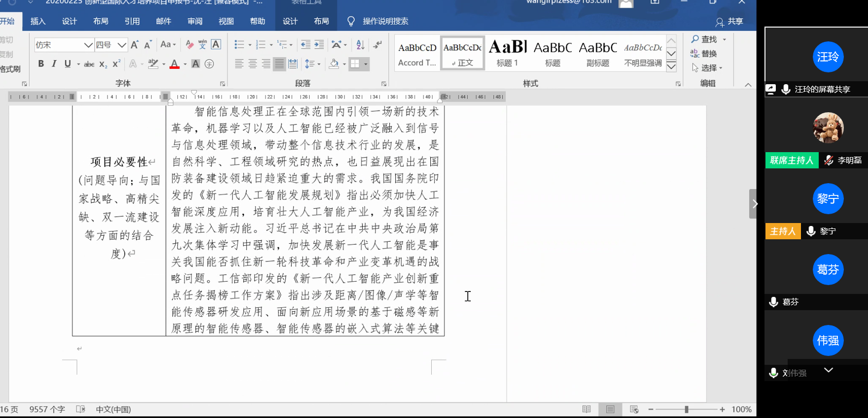Click the grow font size icon
This screenshot has height=418, width=868.
[135, 45]
